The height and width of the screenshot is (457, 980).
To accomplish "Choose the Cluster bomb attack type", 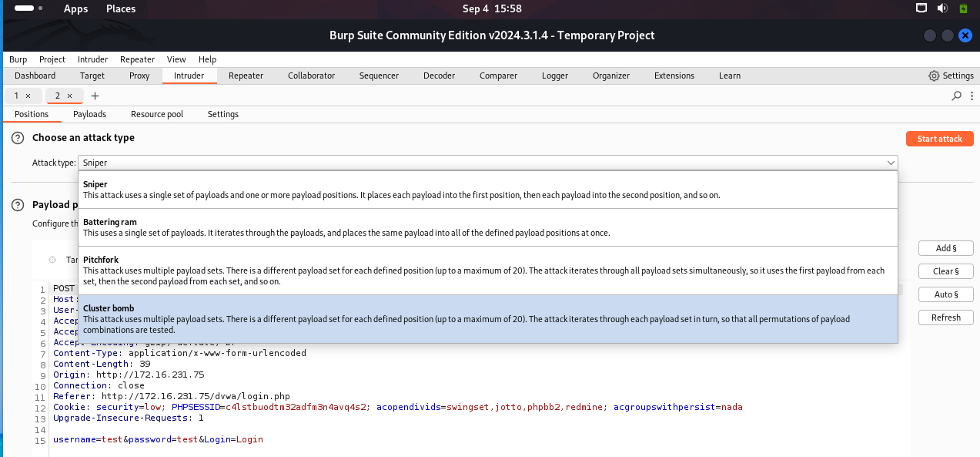I will point(488,318).
